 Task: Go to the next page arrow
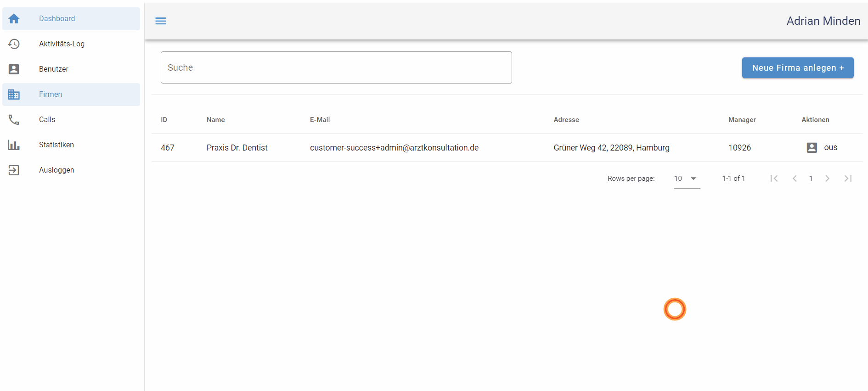point(827,179)
